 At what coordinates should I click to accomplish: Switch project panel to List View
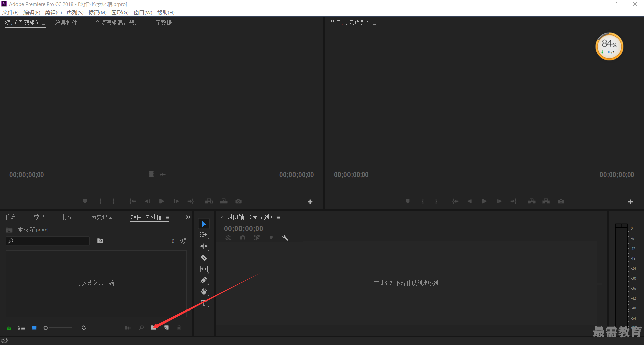(22, 328)
